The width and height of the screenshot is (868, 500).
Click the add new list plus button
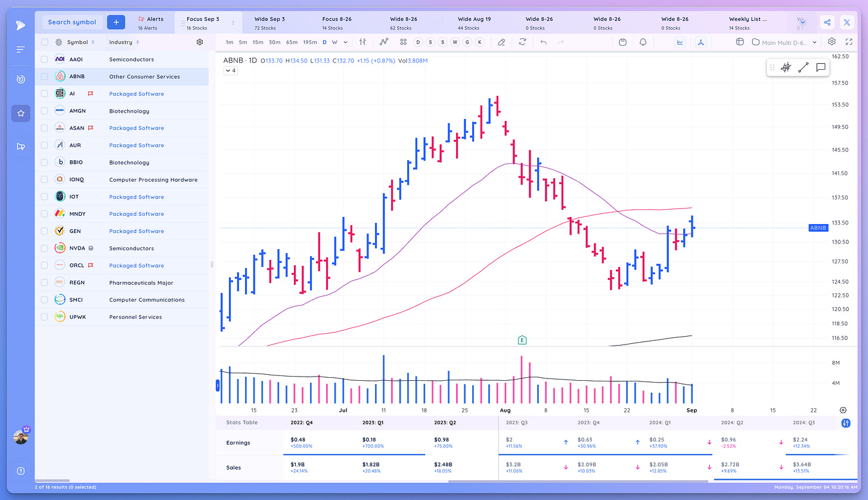click(116, 22)
